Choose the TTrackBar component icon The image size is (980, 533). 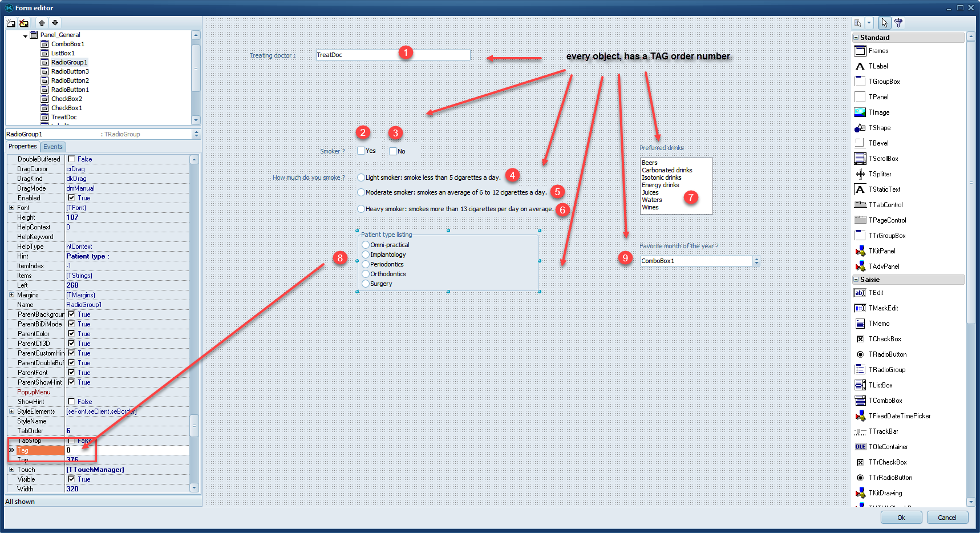[860, 431]
